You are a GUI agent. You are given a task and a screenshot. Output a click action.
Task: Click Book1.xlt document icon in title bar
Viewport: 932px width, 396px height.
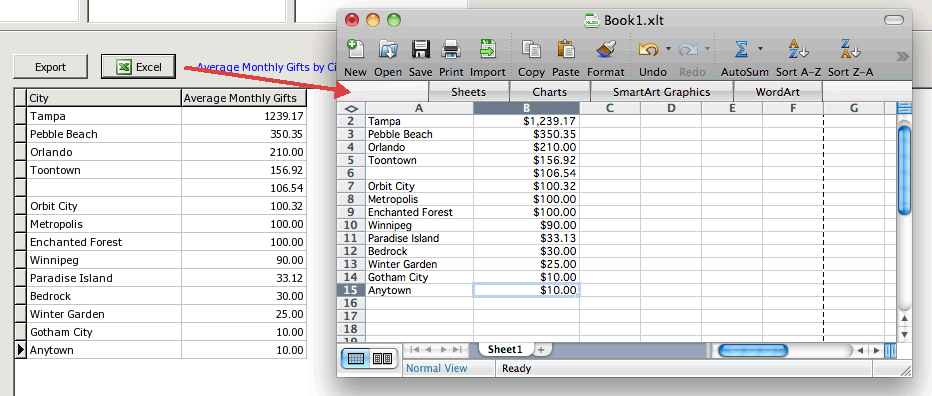[x=592, y=20]
